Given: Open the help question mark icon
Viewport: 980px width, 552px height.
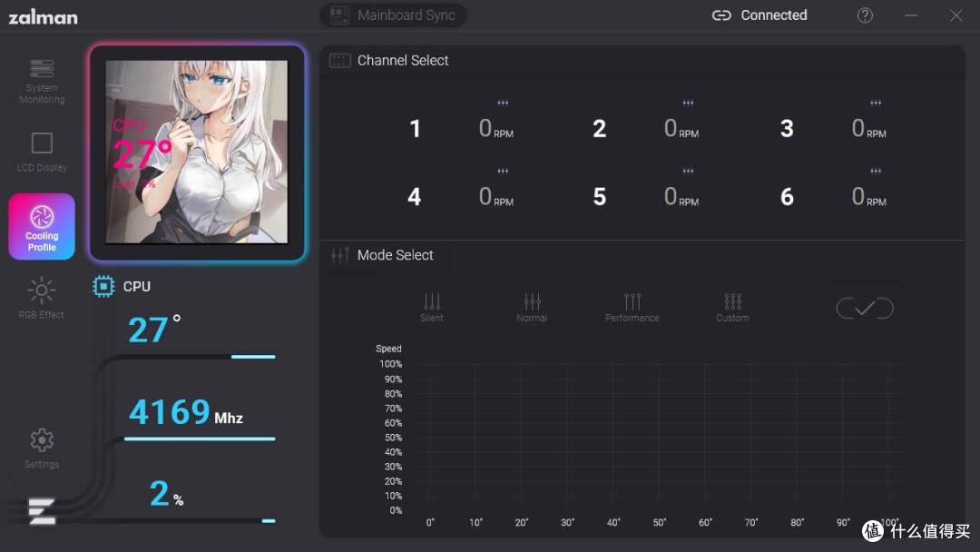Looking at the screenshot, I should click(x=865, y=15).
